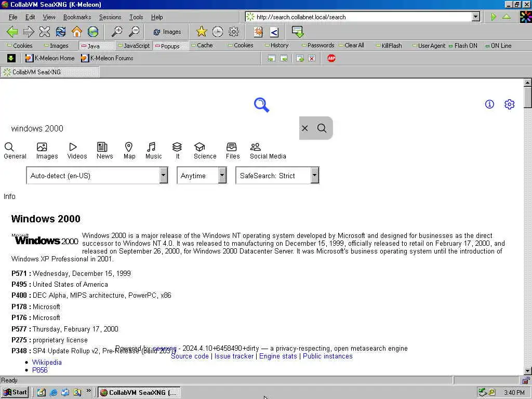The height and width of the screenshot is (399, 532).
Task: Click the SearXNG blue magnifier logo
Action: point(262,105)
